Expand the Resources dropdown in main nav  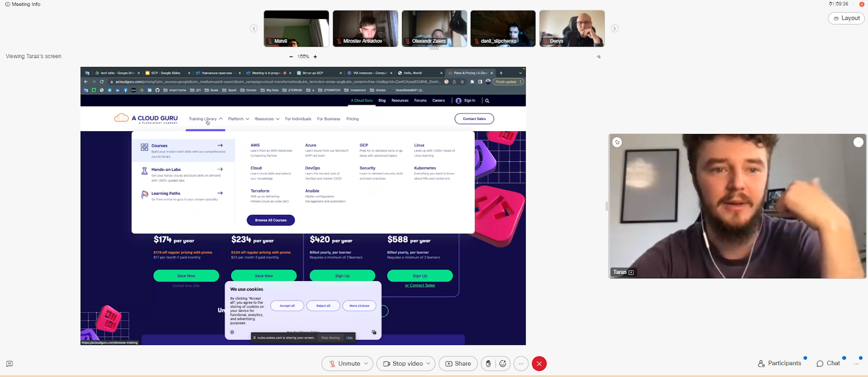coord(267,119)
